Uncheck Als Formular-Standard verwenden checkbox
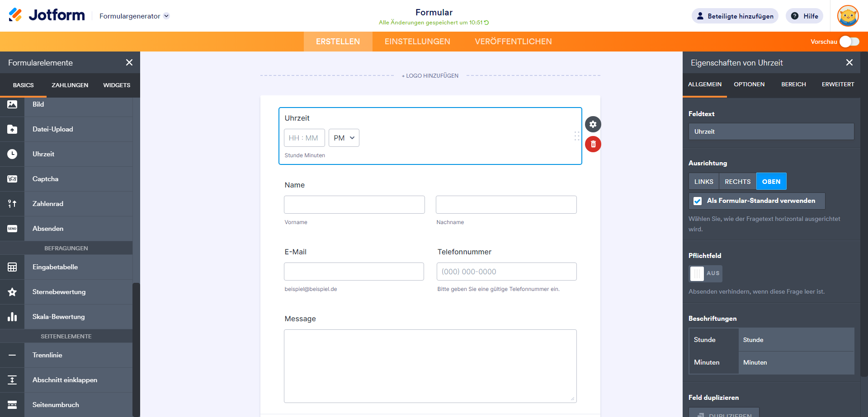868x417 pixels. coord(698,201)
